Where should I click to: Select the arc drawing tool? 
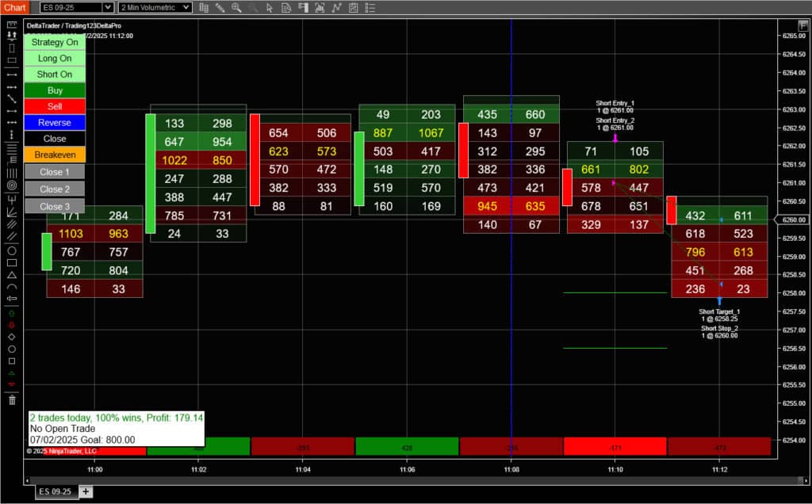[x=12, y=287]
